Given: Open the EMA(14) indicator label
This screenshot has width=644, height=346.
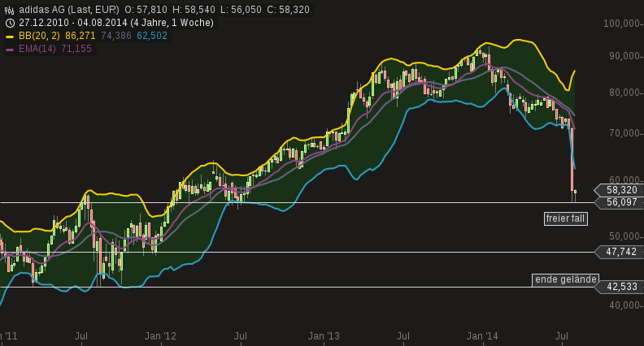Looking at the screenshot, I should [x=37, y=50].
